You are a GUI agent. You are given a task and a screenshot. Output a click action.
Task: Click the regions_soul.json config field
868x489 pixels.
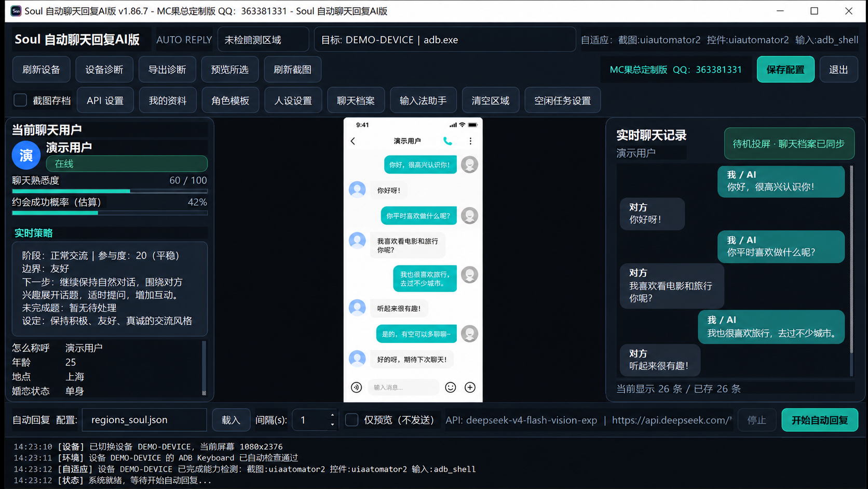click(144, 420)
